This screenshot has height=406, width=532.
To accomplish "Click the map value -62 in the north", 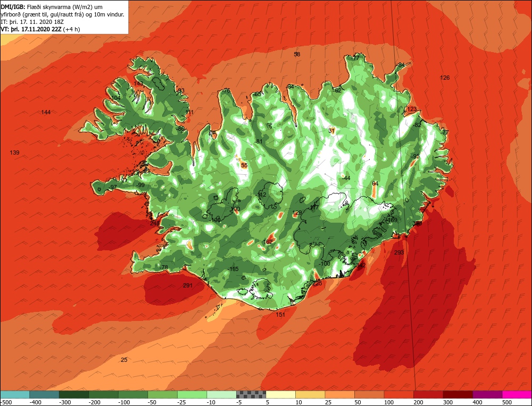I will 337,90.
